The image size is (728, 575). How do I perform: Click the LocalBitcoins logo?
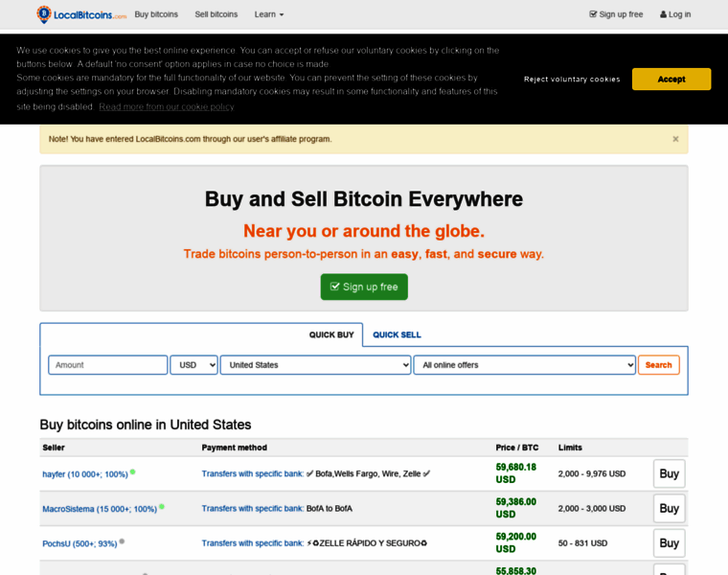coord(81,14)
